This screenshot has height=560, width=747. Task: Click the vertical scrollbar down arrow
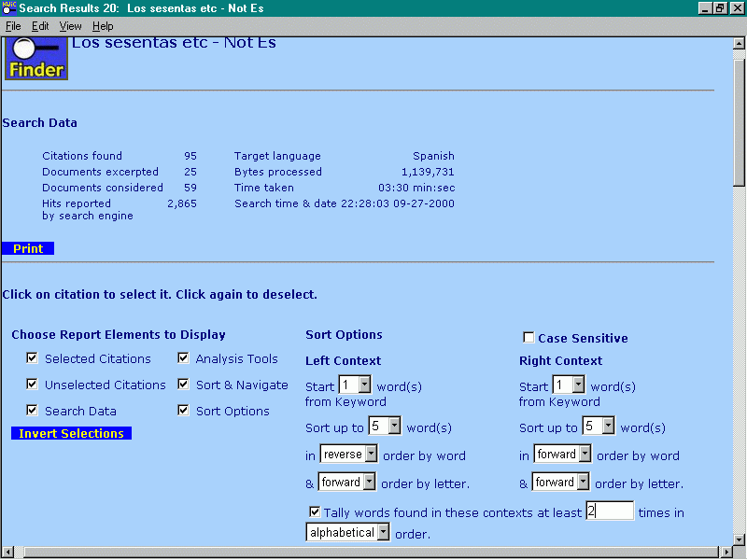coord(739,540)
